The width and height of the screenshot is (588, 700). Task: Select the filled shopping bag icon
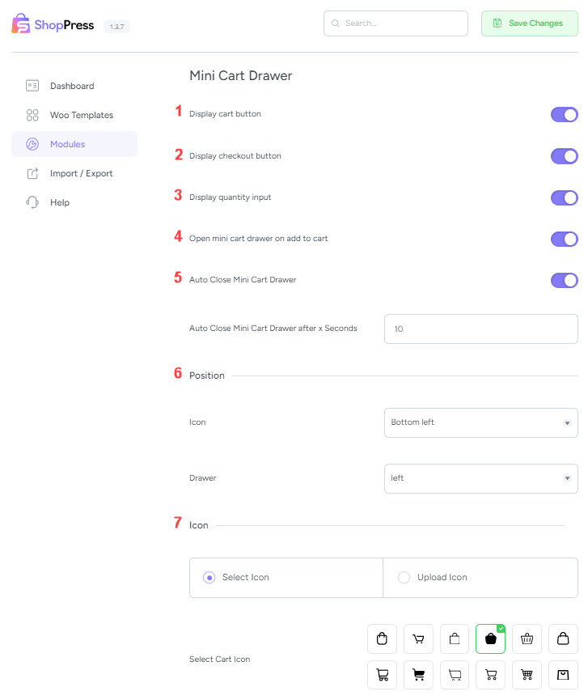pyautogui.click(x=490, y=638)
